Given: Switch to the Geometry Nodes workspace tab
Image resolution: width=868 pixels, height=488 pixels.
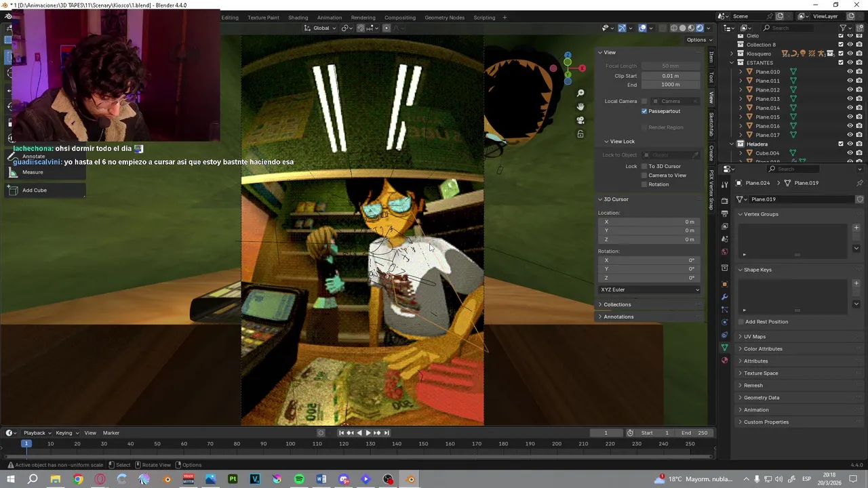Looking at the screenshot, I should tap(444, 18).
